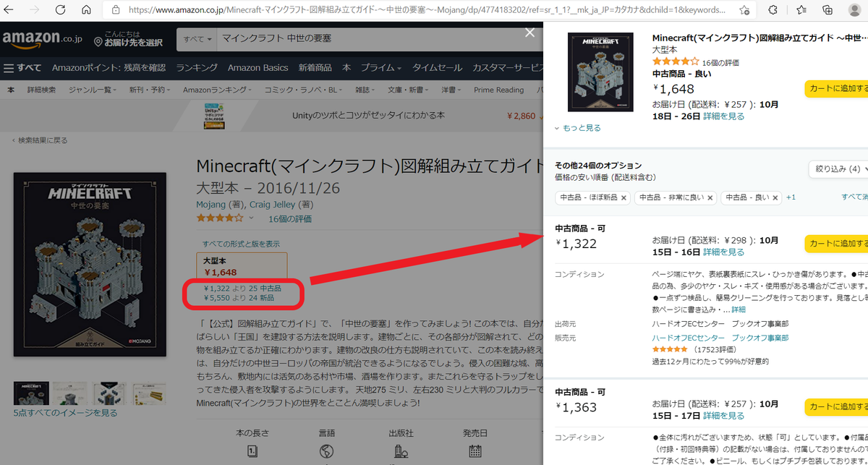Screen dimensions: 868x465
Task: Open the star-rating popover arrow by the product stars
Action: coord(251,218)
